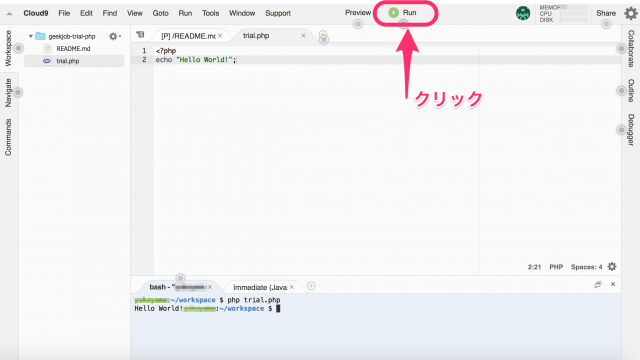Close the Immediate tab

coord(292,287)
